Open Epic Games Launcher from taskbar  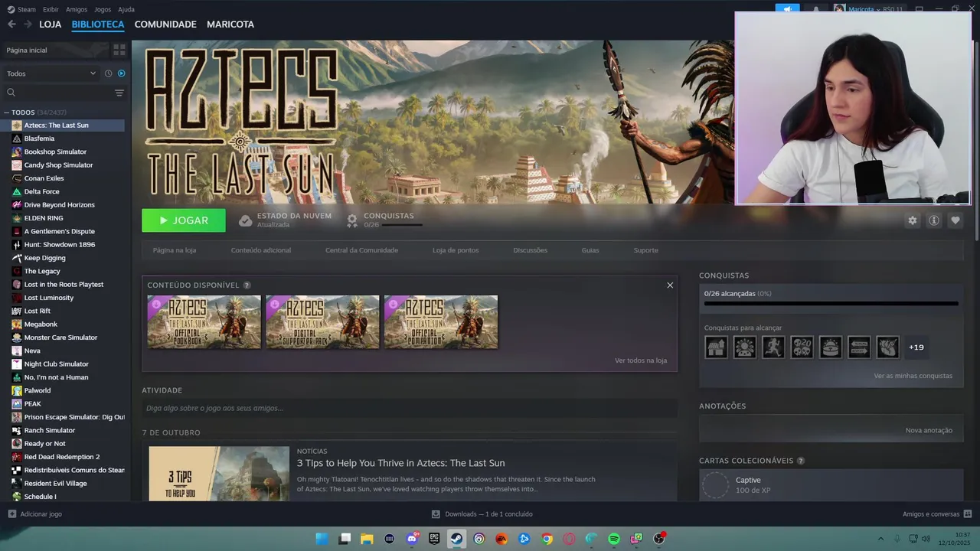434,539
